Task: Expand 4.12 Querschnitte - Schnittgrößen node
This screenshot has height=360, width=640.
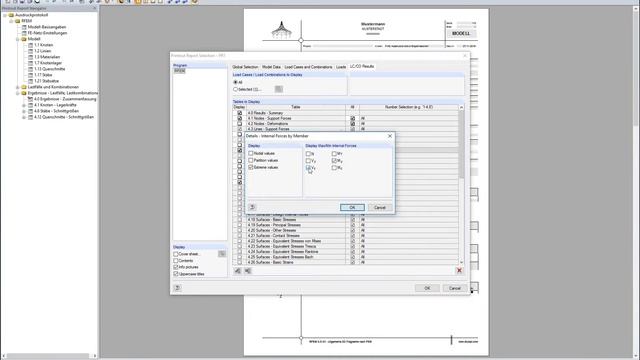Action: (x=24, y=117)
